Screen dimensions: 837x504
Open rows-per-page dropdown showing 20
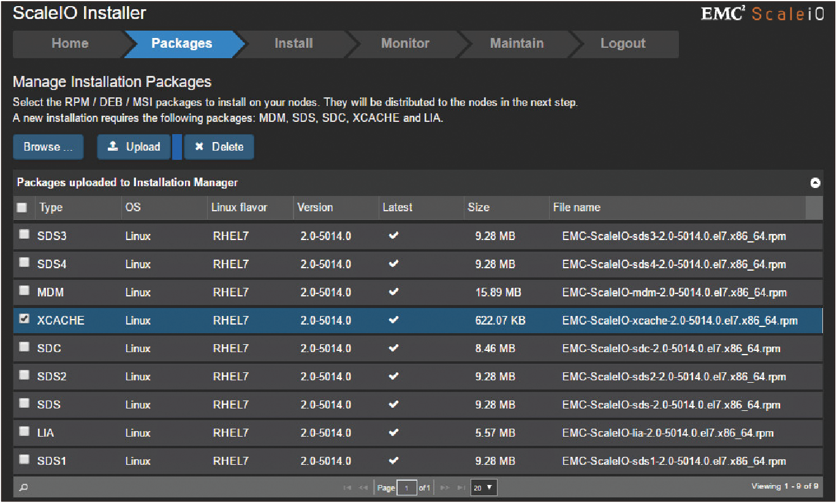483,488
